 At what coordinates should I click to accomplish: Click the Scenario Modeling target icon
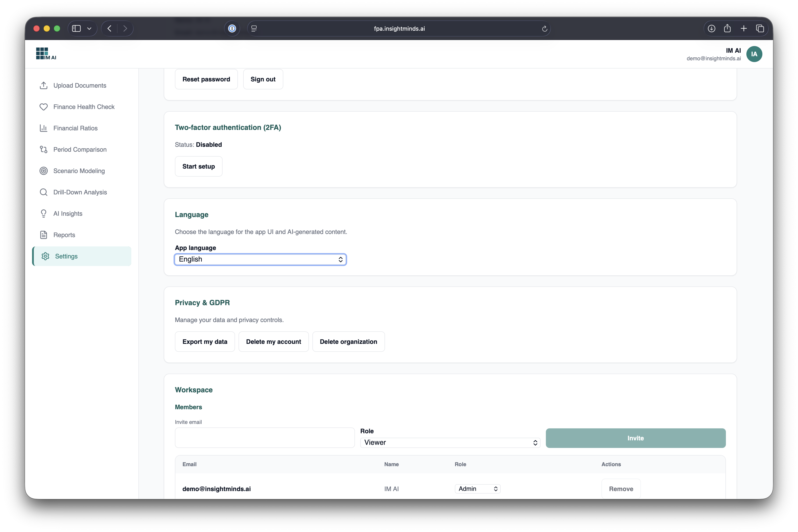[x=43, y=171]
